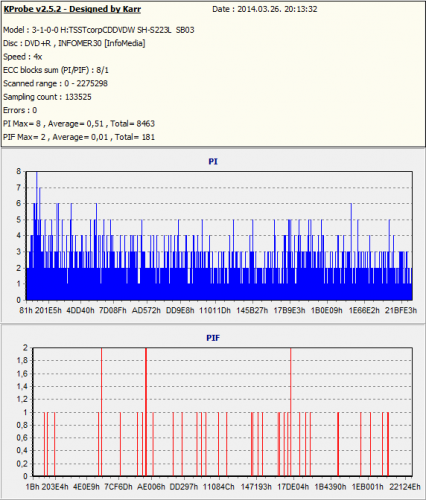Click the thick PIF spike near AE006h
The height and width of the screenshot is (500, 426).
tap(146, 412)
